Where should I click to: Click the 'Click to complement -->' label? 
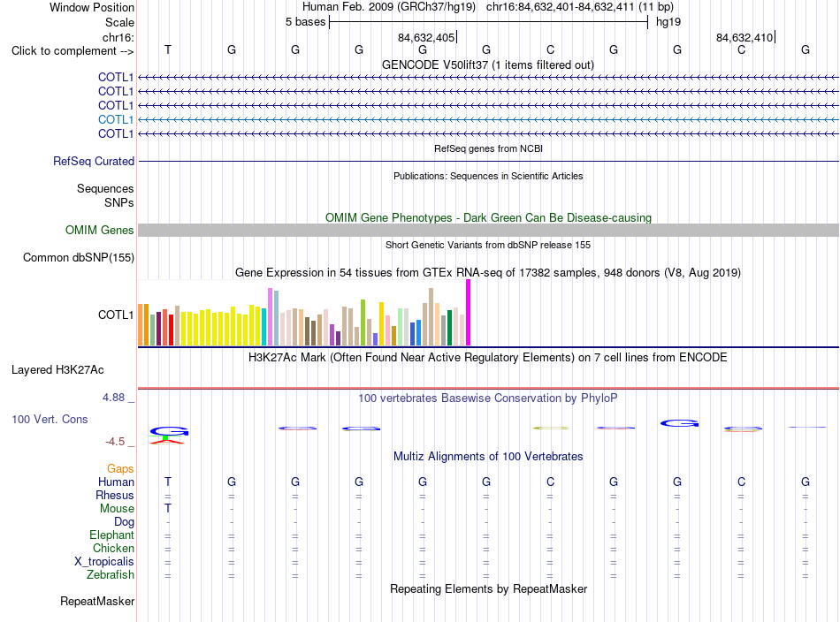[73, 51]
